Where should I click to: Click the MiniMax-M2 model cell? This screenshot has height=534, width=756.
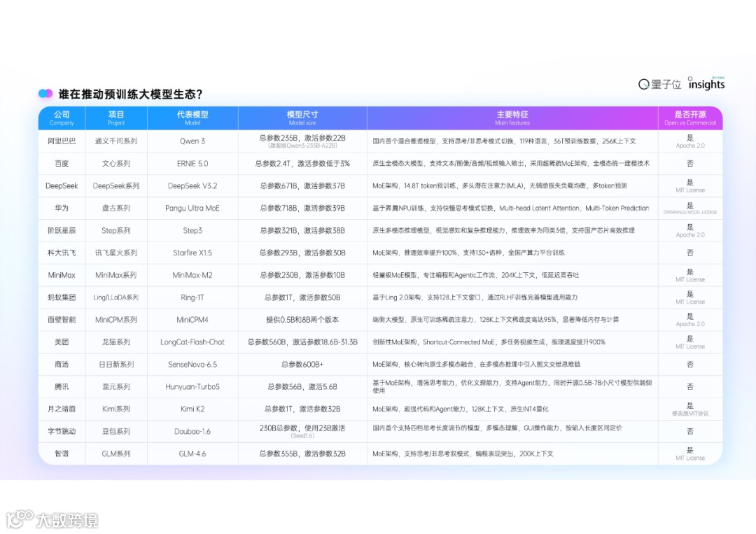pyautogui.click(x=192, y=275)
